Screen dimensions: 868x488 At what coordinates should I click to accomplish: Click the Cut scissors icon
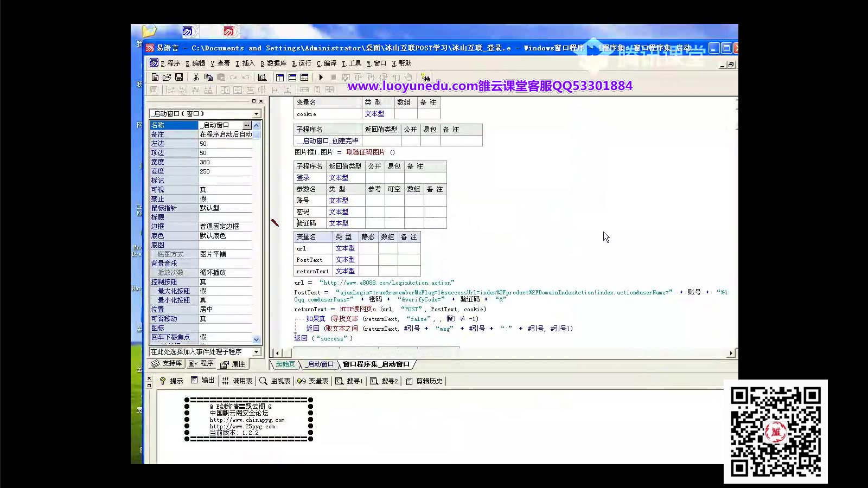(x=196, y=77)
